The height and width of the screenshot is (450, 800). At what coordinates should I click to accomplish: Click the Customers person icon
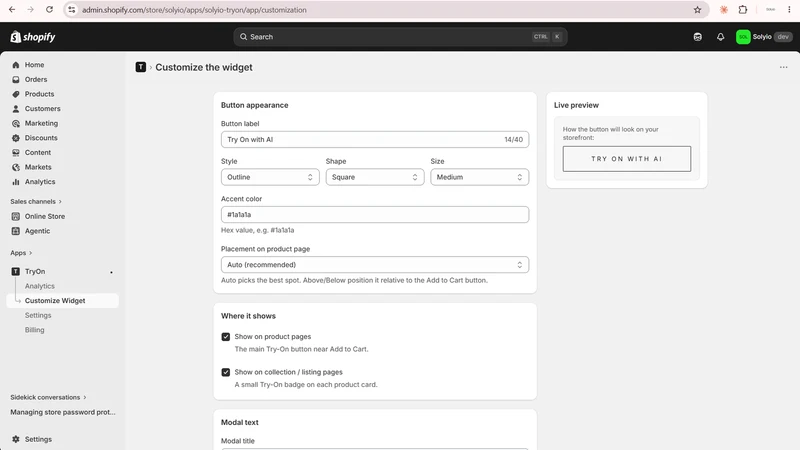pos(16,109)
